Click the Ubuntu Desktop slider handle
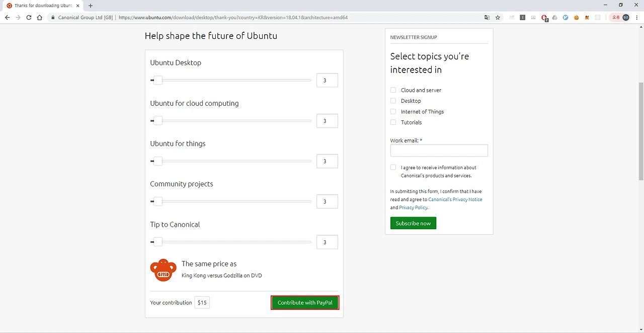The image size is (644, 333). point(158,80)
